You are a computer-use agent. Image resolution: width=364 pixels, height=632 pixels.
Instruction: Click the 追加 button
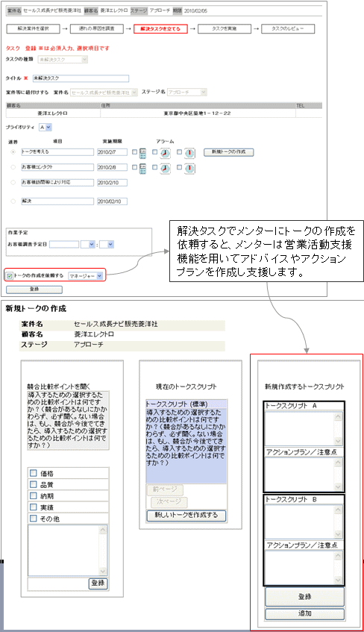[x=305, y=614]
